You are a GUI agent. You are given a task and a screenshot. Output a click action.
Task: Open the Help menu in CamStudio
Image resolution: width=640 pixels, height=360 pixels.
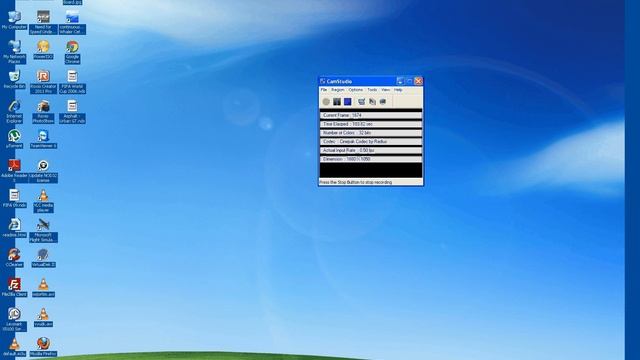(x=398, y=90)
